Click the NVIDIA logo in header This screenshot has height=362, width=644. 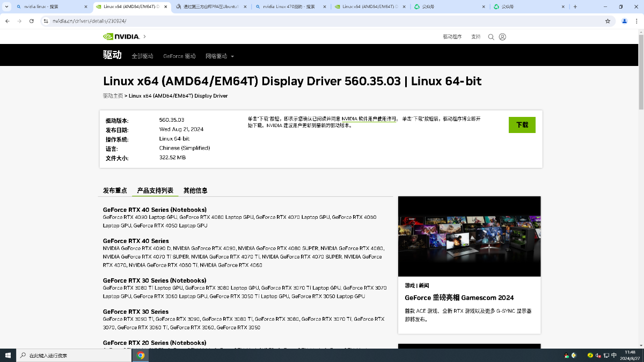[121, 36]
